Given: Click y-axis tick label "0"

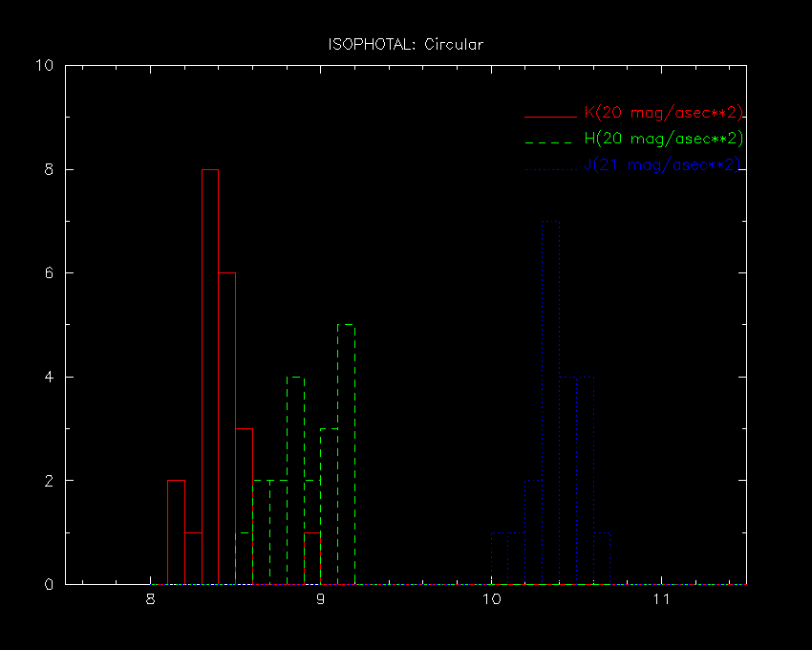Looking at the screenshot, I should [x=49, y=584].
